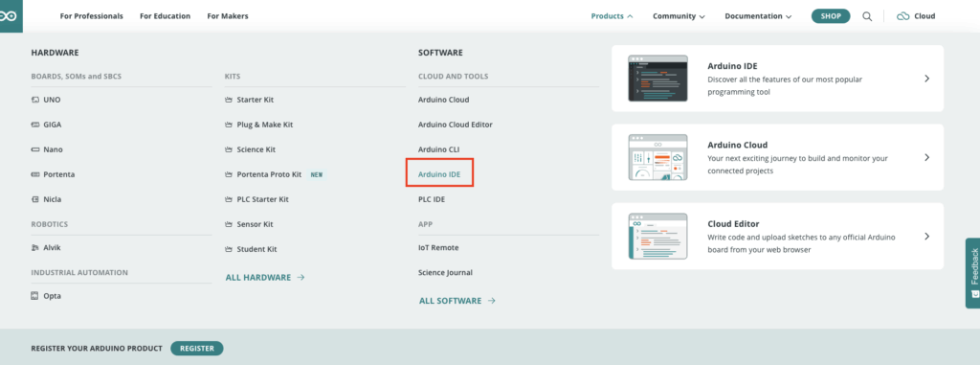
Task: Click the PLC Starter Kit icon
Action: click(x=229, y=199)
